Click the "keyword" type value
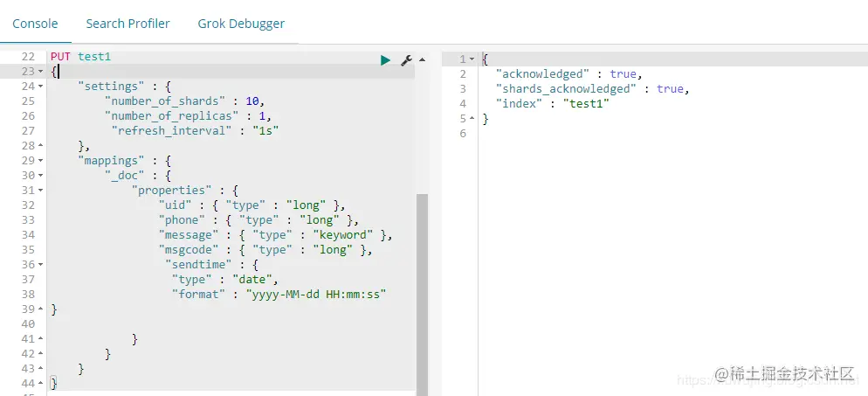The image size is (868, 396). pyautogui.click(x=343, y=235)
